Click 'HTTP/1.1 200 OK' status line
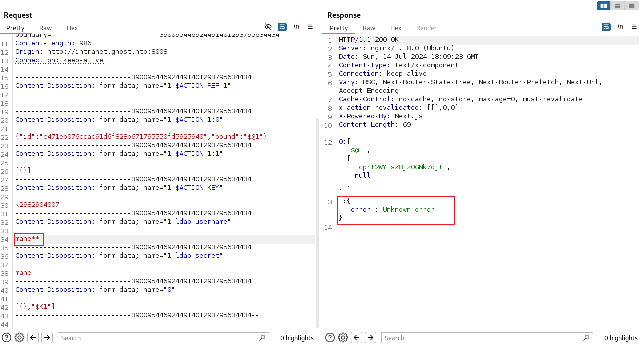644x346 pixels. (369, 40)
